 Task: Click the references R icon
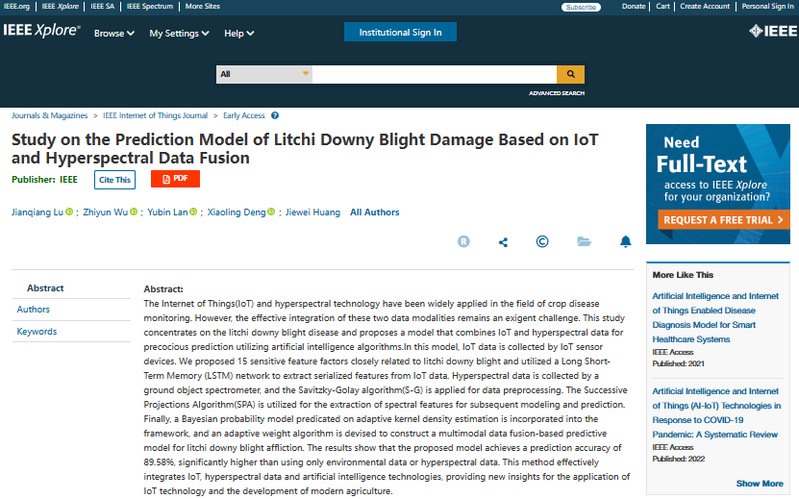click(x=463, y=241)
